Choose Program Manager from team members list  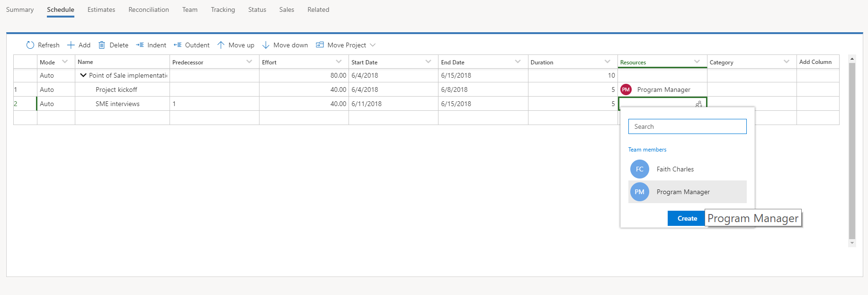pyautogui.click(x=688, y=192)
